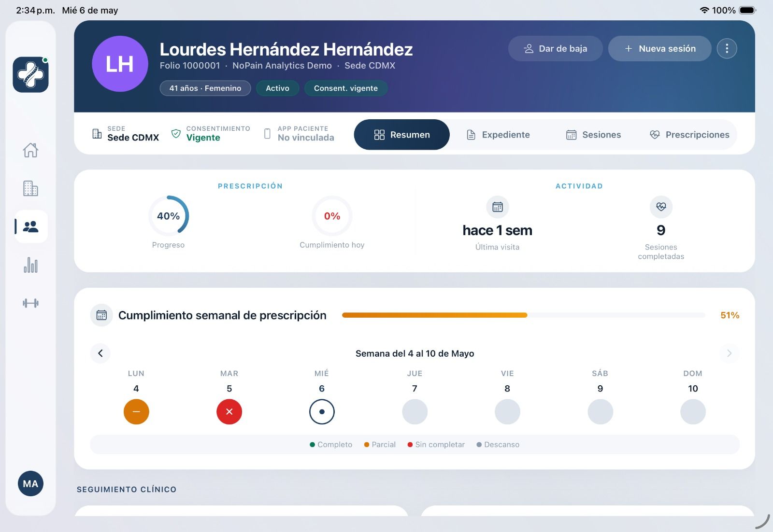Image resolution: width=773 pixels, height=532 pixels.
Task: Switch to the Expediente tab
Action: [x=498, y=135]
